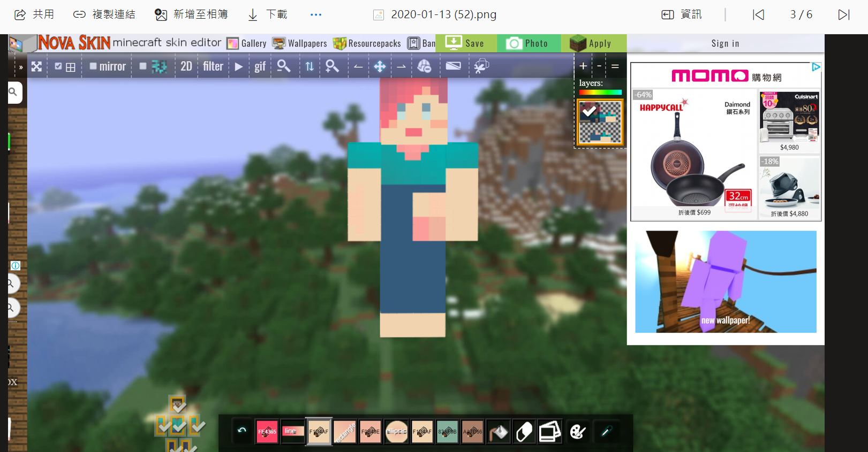Open the Banners tab
Viewport: 868px width, 452px height.
[421, 43]
